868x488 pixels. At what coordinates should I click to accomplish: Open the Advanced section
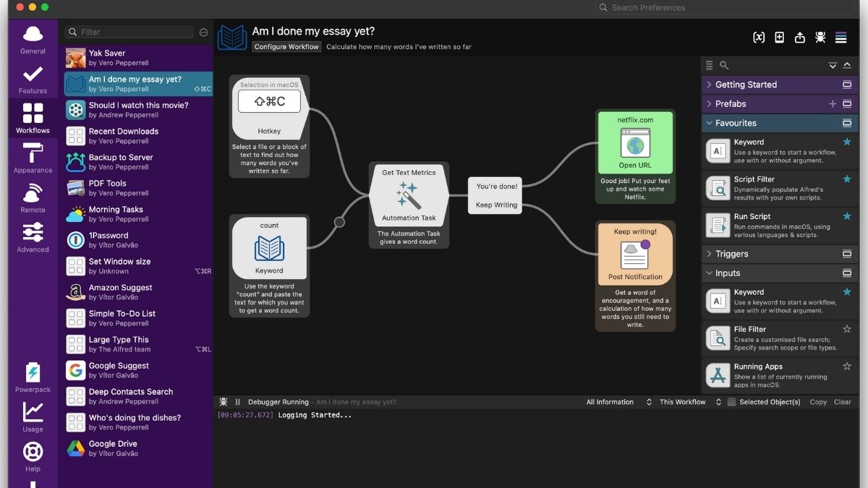(33, 239)
